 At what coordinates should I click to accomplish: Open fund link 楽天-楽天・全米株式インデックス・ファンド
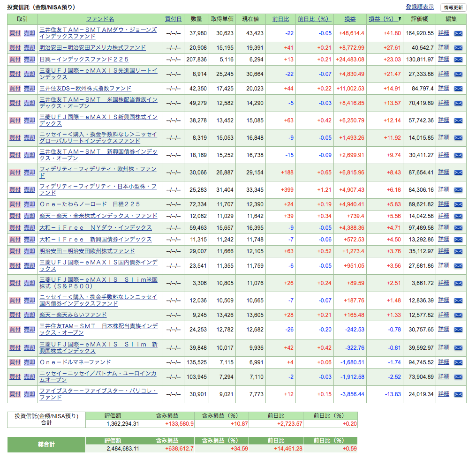98,216
